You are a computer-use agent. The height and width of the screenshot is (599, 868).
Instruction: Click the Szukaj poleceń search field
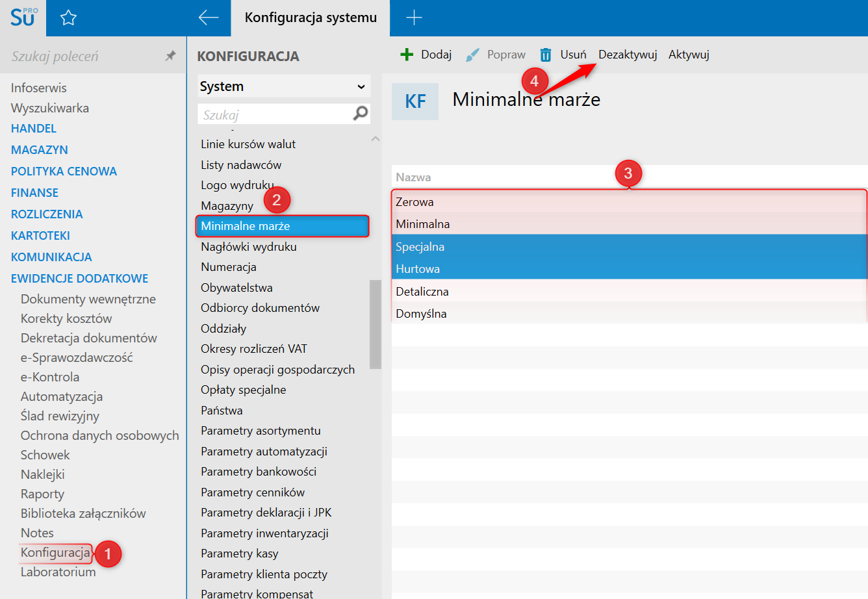click(x=84, y=57)
